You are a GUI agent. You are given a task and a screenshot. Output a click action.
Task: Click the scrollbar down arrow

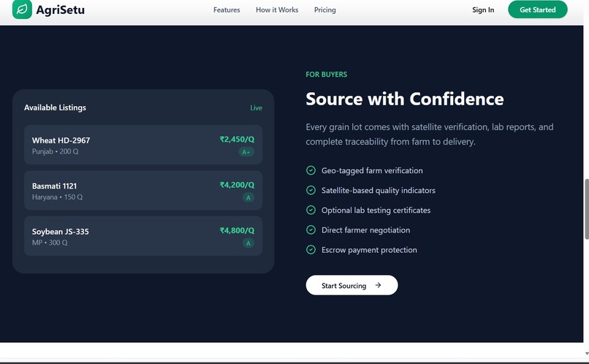[x=586, y=354]
